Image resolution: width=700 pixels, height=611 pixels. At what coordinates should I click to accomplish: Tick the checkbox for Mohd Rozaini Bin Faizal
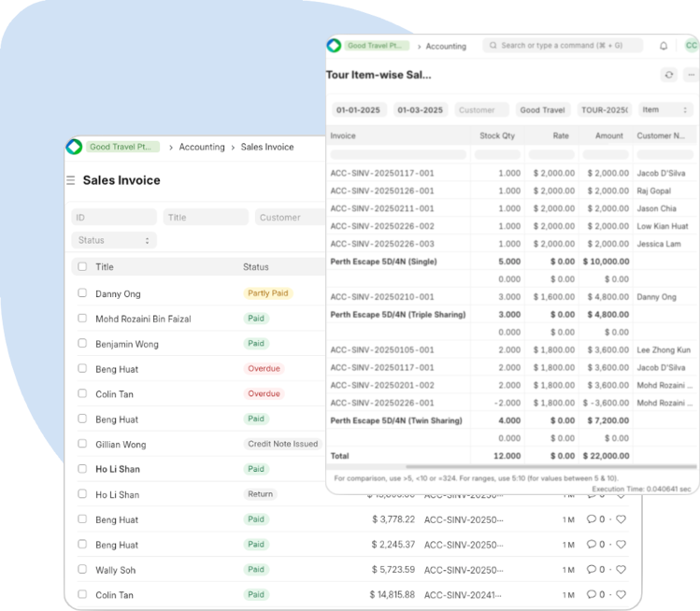pyautogui.click(x=82, y=319)
